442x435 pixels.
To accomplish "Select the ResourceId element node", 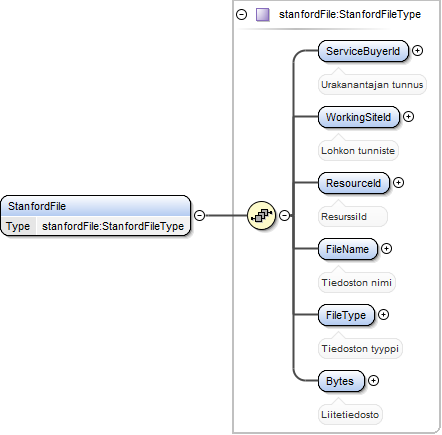I will tap(354, 183).
